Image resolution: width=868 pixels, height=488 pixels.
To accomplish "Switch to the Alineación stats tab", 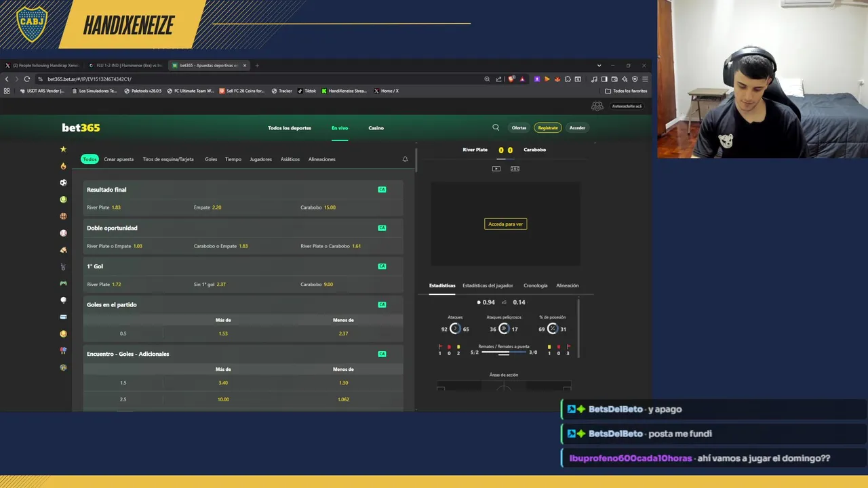I will click(x=568, y=285).
